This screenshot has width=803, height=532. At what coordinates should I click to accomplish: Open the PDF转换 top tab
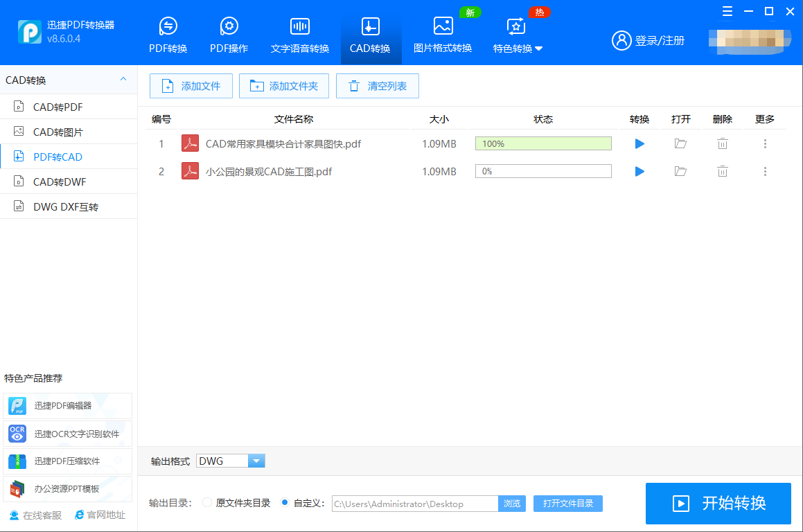click(x=168, y=35)
